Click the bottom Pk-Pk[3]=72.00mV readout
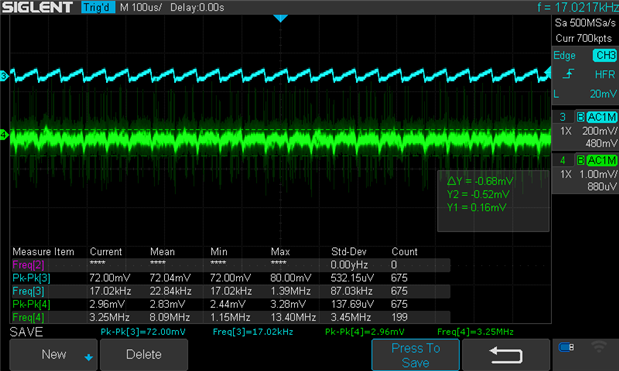 click(x=143, y=332)
